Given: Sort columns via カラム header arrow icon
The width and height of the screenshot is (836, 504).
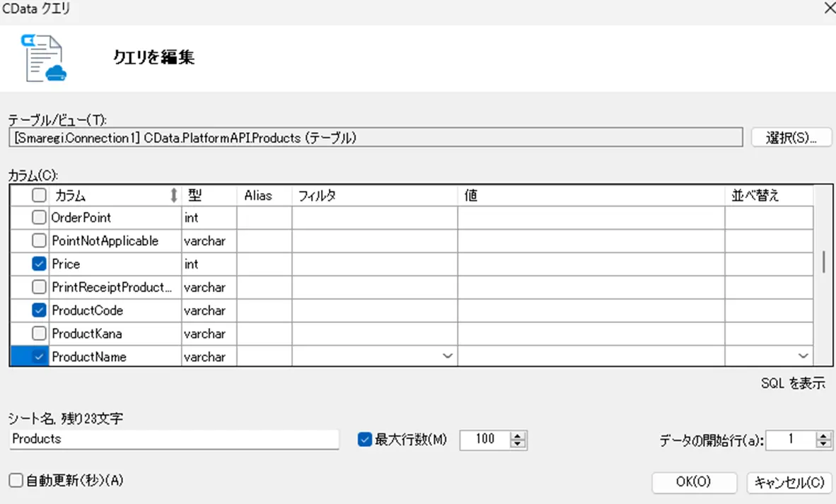Looking at the screenshot, I should pyautogui.click(x=174, y=195).
